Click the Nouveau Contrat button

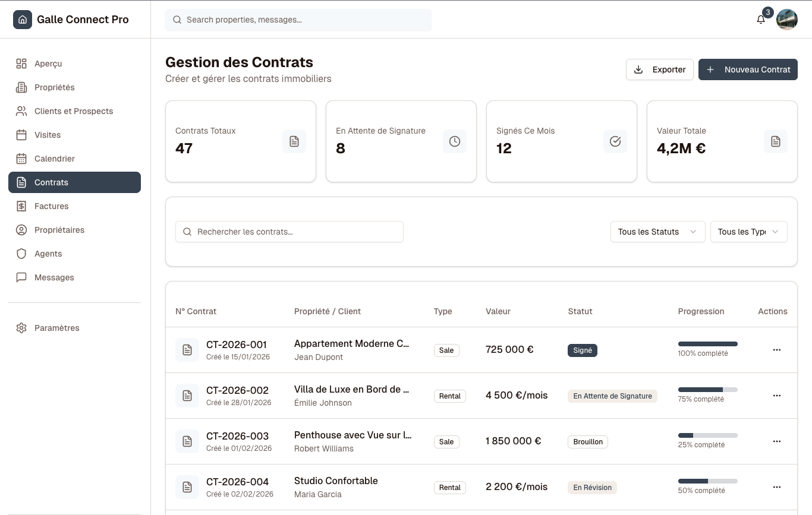tap(748, 69)
